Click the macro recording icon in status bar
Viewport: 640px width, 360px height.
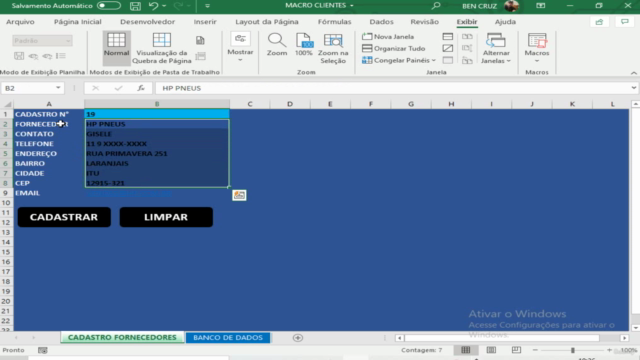pyautogui.click(x=42, y=350)
